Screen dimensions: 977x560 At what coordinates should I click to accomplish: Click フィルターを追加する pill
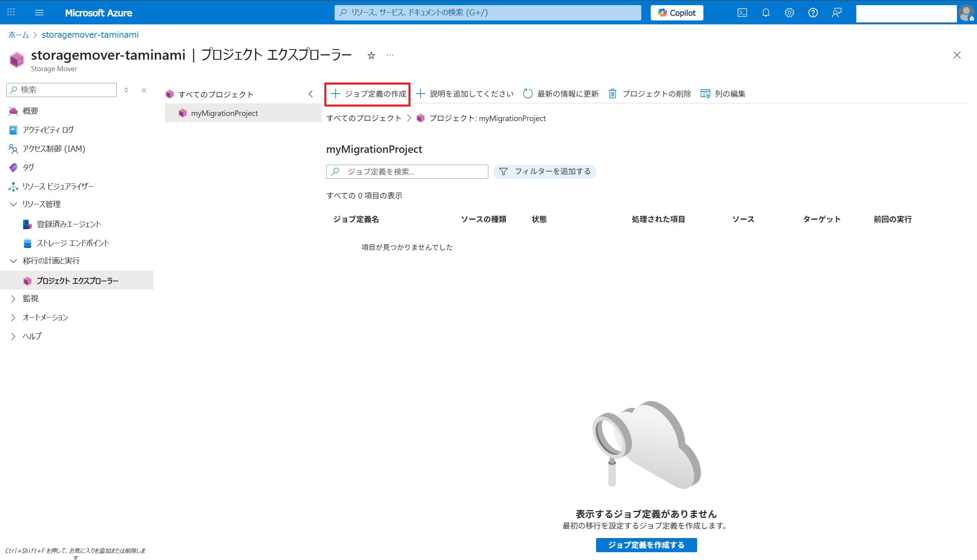545,172
